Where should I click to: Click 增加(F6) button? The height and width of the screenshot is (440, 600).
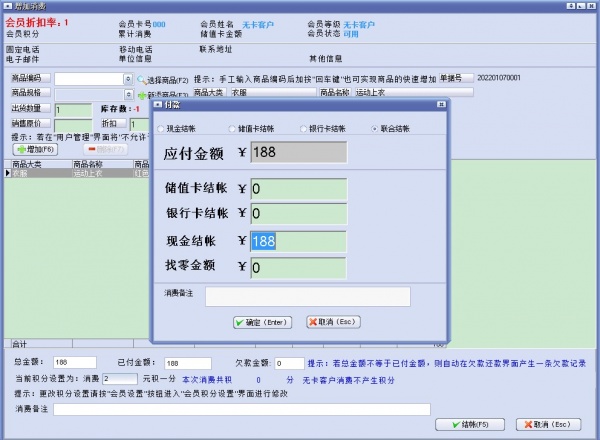[x=36, y=149]
